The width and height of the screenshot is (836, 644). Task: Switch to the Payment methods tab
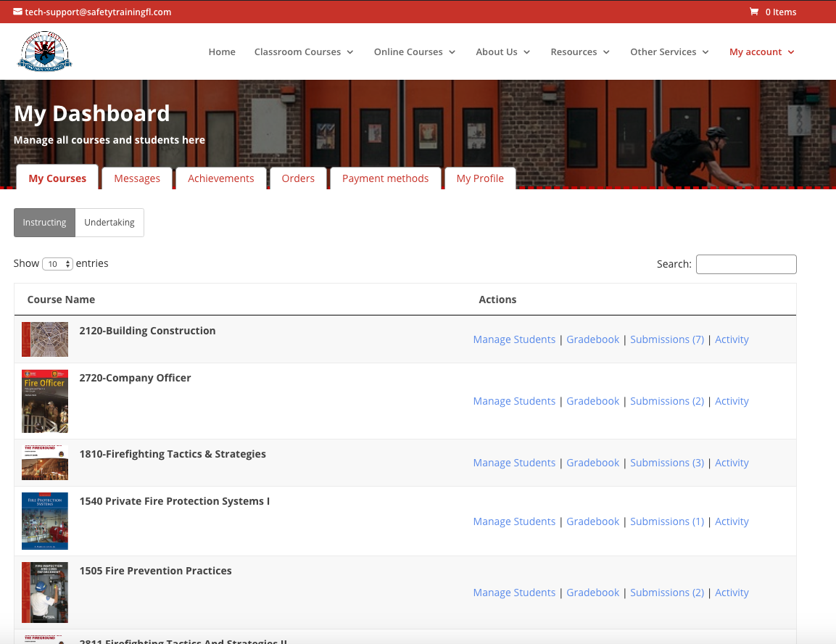pyautogui.click(x=385, y=178)
